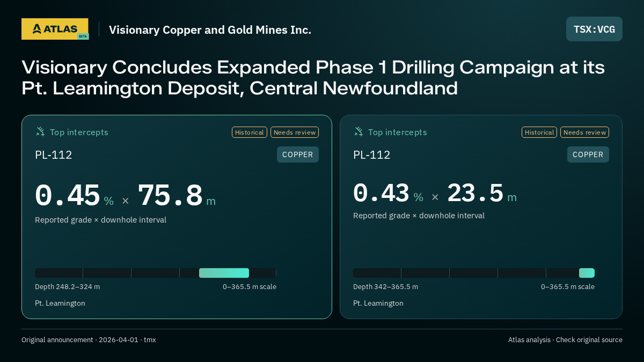
Task: Click the Depth 248.2–324 m label
Action: point(67,287)
